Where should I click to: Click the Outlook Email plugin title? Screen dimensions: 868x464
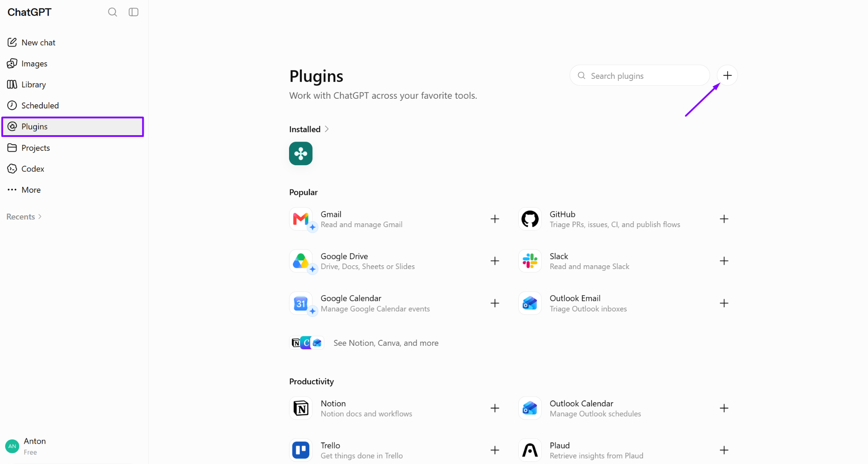click(575, 299)
